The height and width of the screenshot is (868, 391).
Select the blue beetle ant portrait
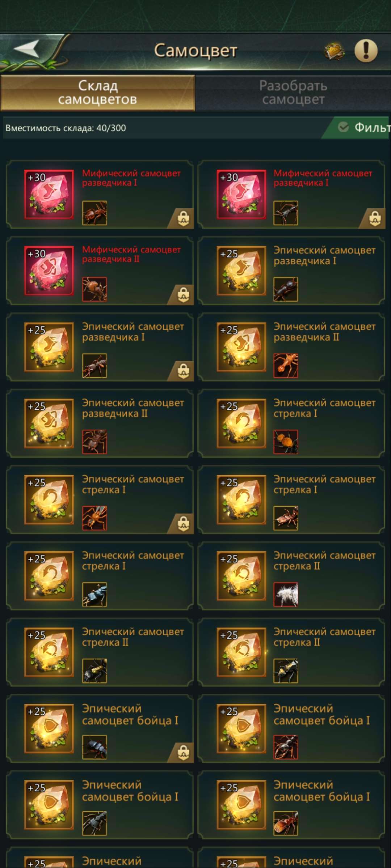click(x=94, y=594)
